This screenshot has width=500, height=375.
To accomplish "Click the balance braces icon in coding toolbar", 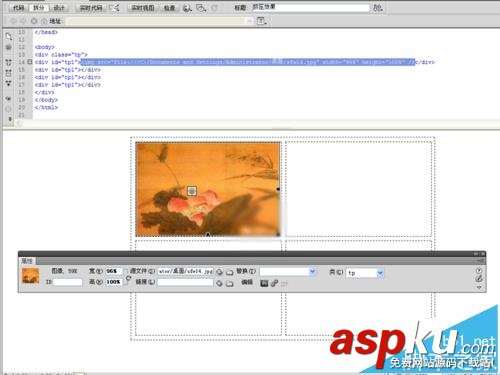I will [9, 109].
